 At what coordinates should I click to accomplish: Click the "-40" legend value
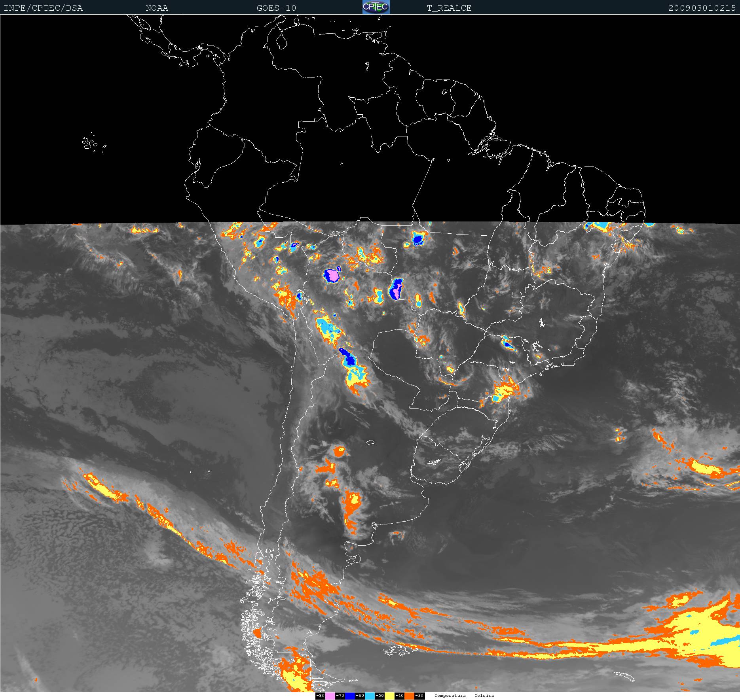coord(399,696)
